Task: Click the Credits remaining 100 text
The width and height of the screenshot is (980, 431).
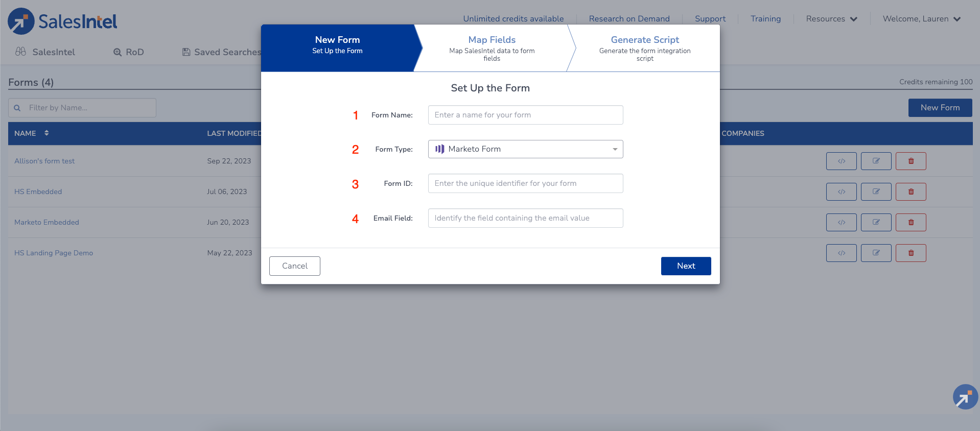Action: (x=936, y=82)
